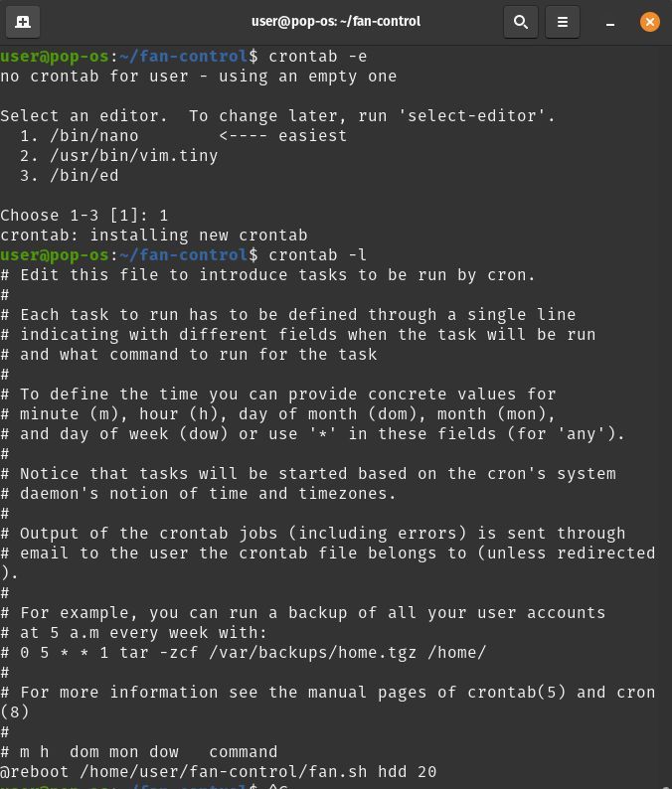Click the 'daemon's notion of time and timezones' line
Viewport: 672px width, 789px height.
(199, 493)
